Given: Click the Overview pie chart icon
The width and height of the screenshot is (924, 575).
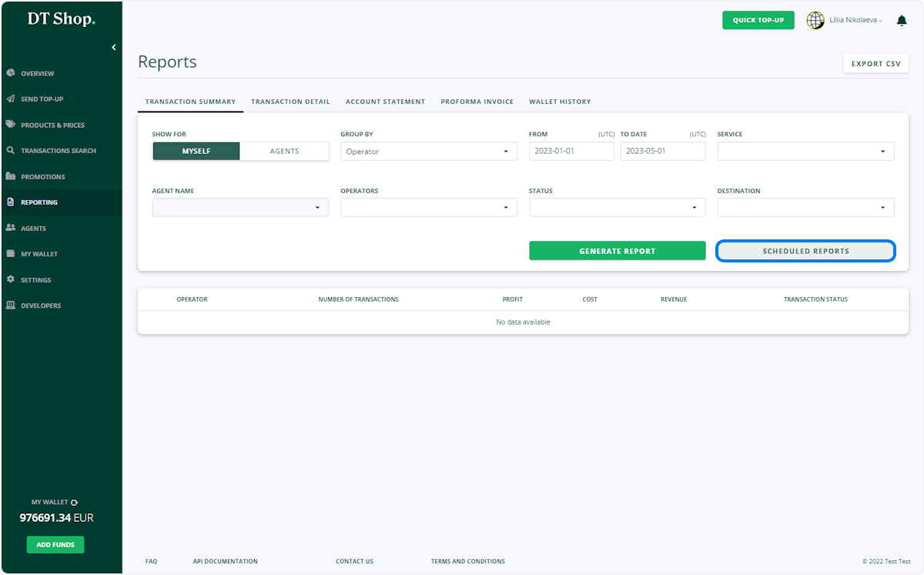Looking at the screenshot, I should (x=11, y=73).
